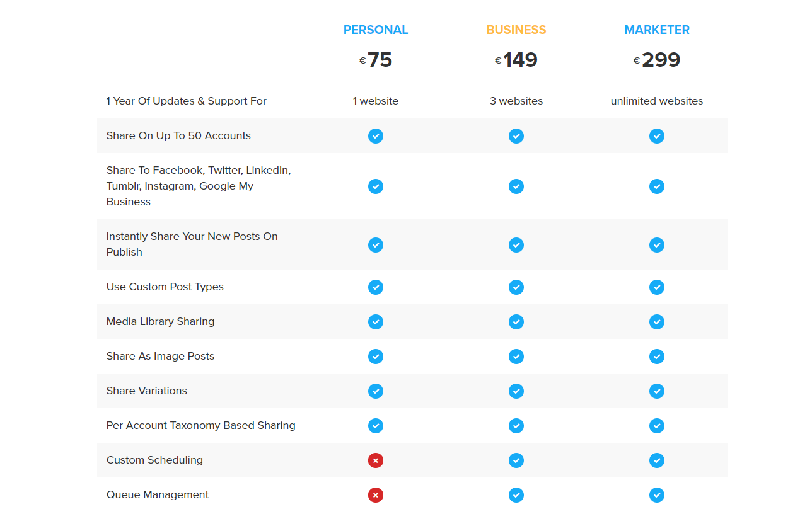Click Personal checkmark for Share On Up To 50 Accounts

[x=376, y=136]
